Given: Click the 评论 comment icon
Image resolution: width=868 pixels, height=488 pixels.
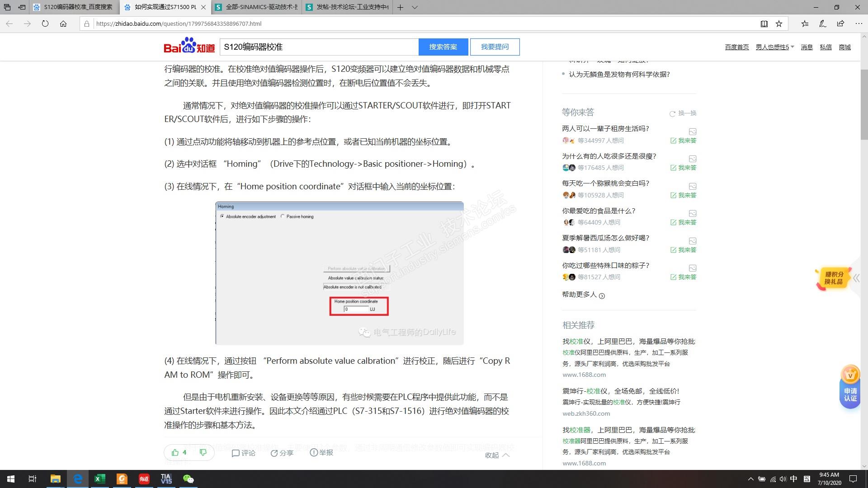Looking at the screenshot, I should [x=236, y=453].
